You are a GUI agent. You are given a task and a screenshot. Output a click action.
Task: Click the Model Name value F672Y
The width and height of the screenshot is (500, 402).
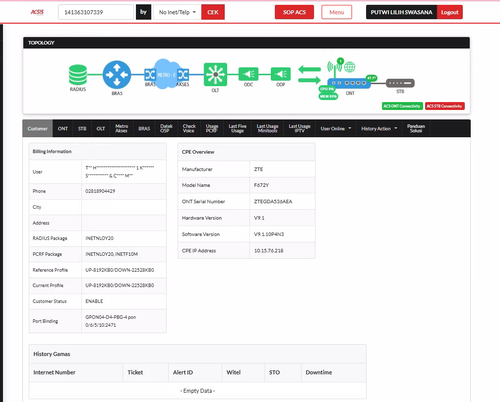(x=261, y=185)
